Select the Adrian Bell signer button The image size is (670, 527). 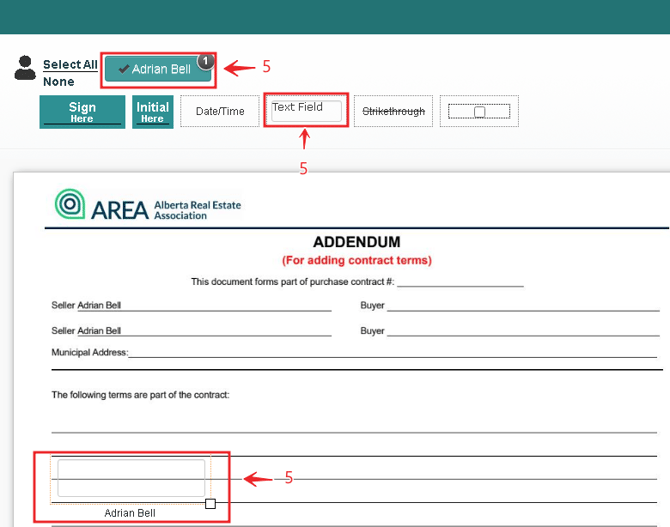tap(158, 69)
